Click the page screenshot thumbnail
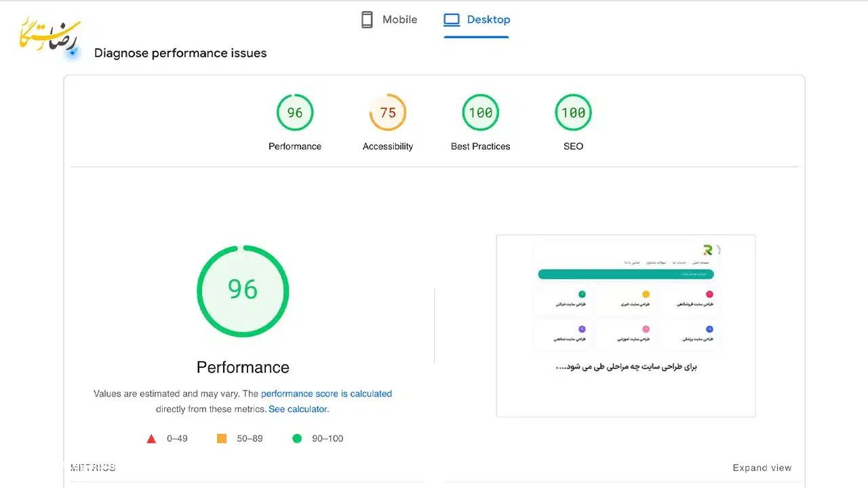The height and width of the screenshot is (488, 868). [626, 325]
